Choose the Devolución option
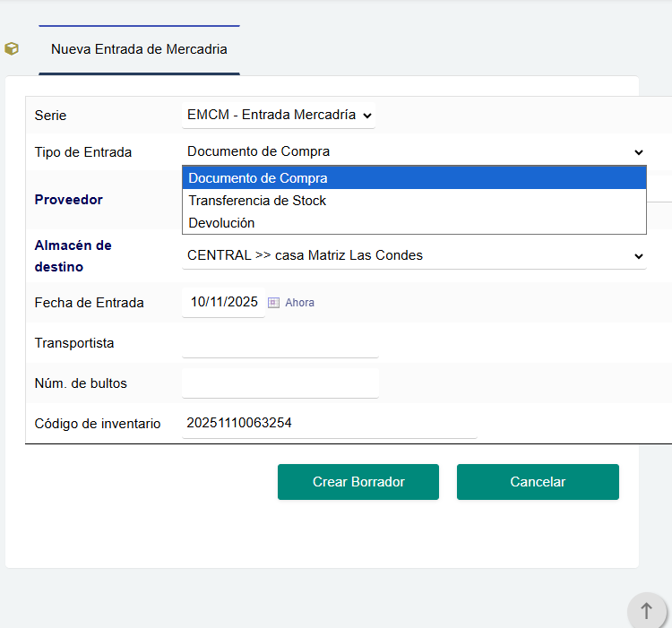Image resolution: width=672 pixels, height=628 pixels. click(x=414, y=223)
